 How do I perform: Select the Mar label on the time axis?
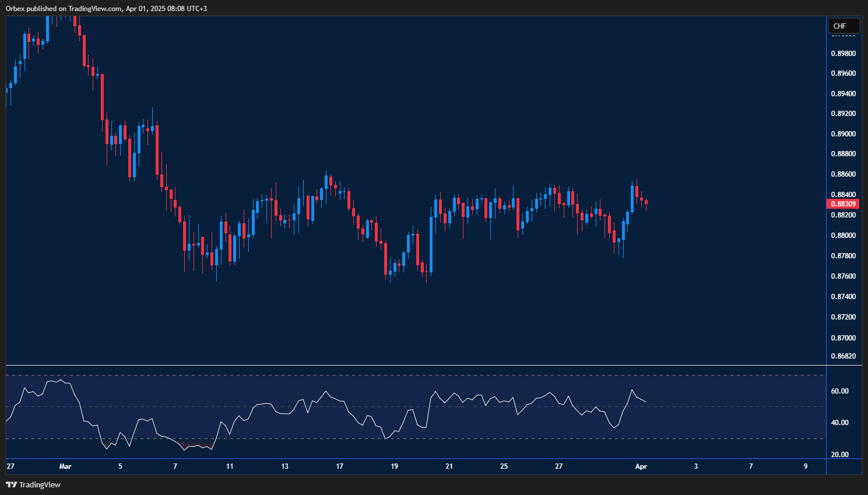[65, 466]
